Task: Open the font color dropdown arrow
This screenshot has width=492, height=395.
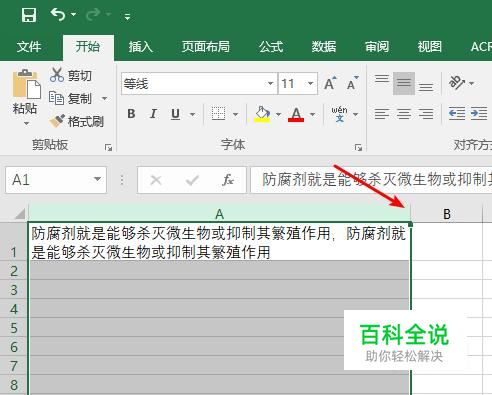Action: click(x=312, y=114)
